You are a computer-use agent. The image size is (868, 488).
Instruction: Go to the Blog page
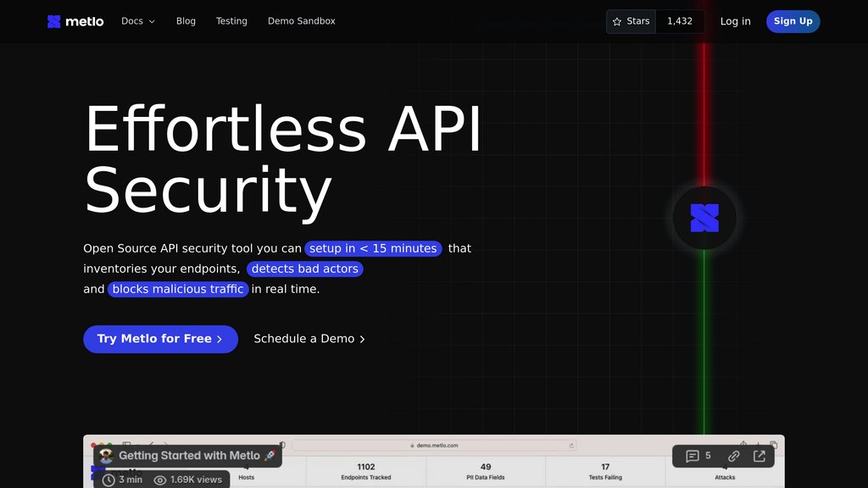(186, 21)
